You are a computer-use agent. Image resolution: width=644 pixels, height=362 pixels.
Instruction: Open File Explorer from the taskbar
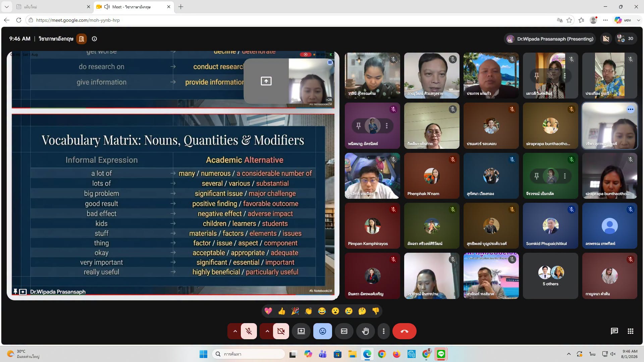(x=352, y=354)
